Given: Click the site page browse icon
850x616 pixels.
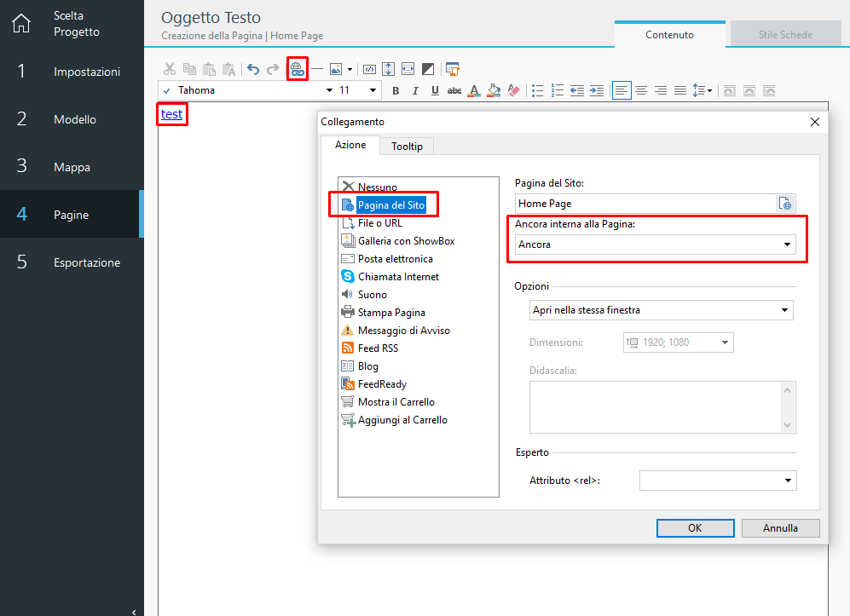Looking at the screenshot, I should [785, 204].
